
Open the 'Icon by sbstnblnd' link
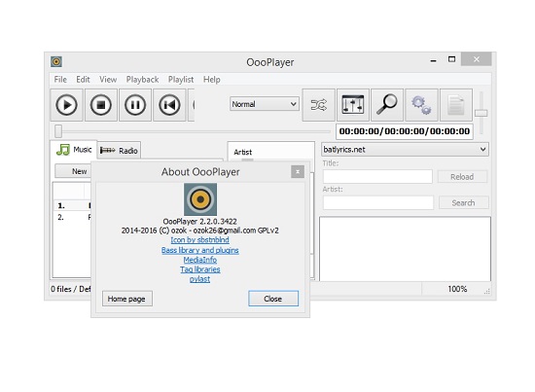(200, 240)
